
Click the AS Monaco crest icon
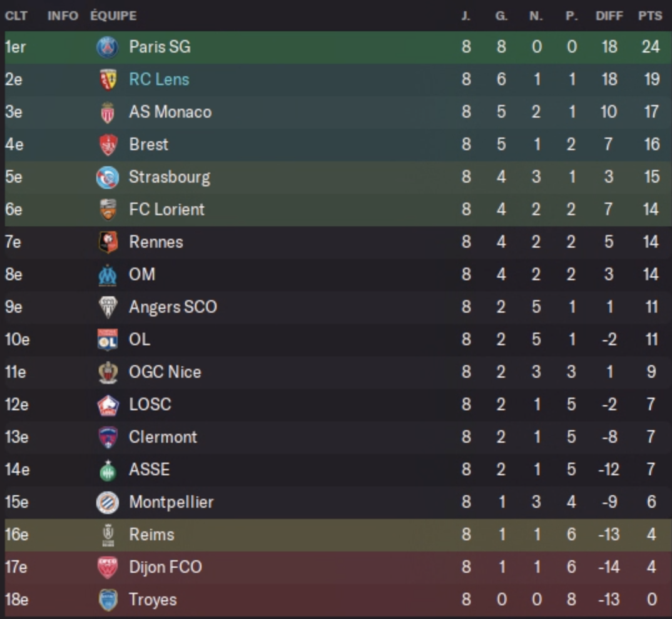tap(108, 113)
